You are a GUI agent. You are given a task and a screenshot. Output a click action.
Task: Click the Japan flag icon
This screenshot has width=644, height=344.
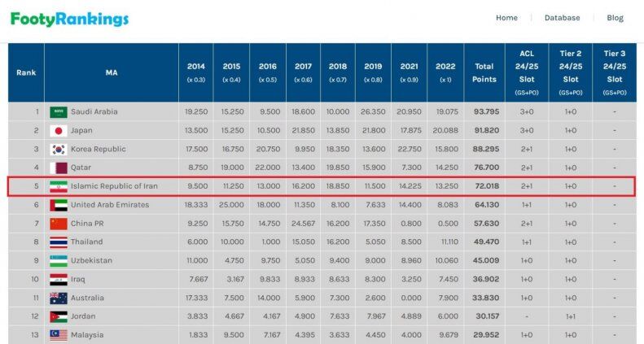tap(58, 131)
